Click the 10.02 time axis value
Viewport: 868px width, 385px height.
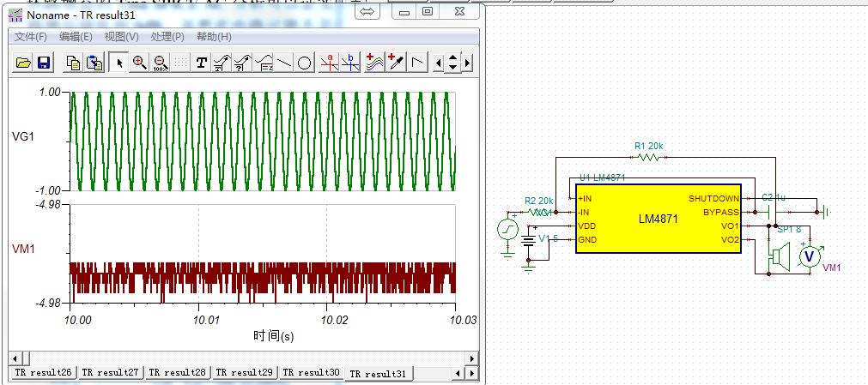[x=334, y=320]
